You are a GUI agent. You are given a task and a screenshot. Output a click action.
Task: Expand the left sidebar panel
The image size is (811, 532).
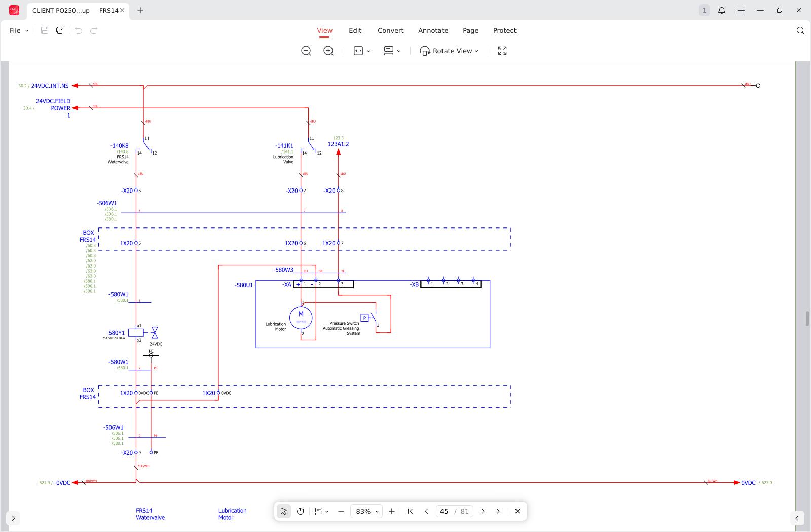(x=13, y=518)
